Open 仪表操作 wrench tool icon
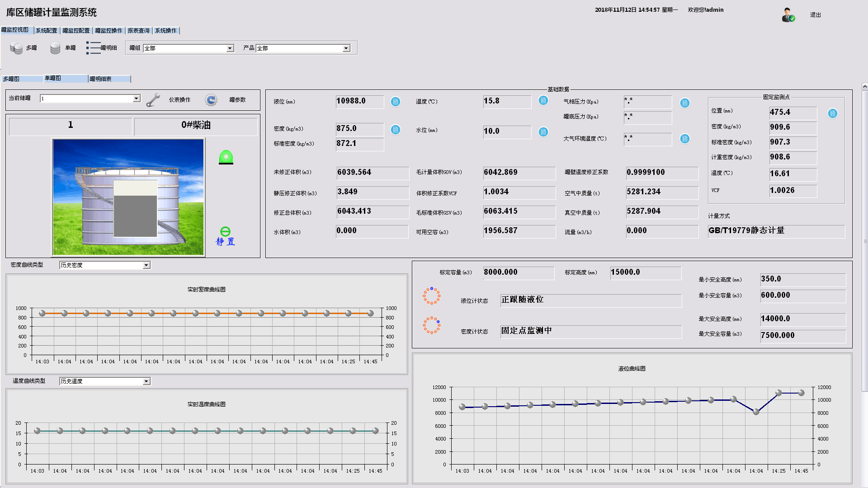The height and width of the screenshot is (488, 868). (x=153, y=100)
